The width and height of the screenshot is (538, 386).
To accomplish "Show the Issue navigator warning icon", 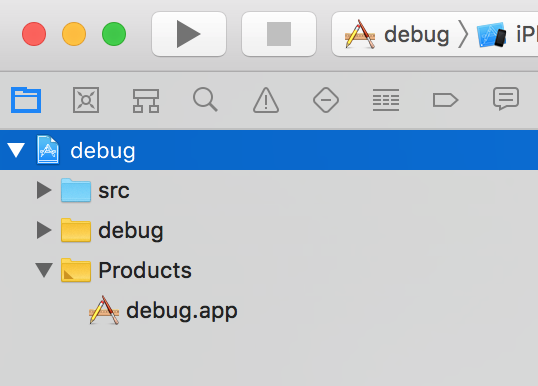I will pos(266,100).
